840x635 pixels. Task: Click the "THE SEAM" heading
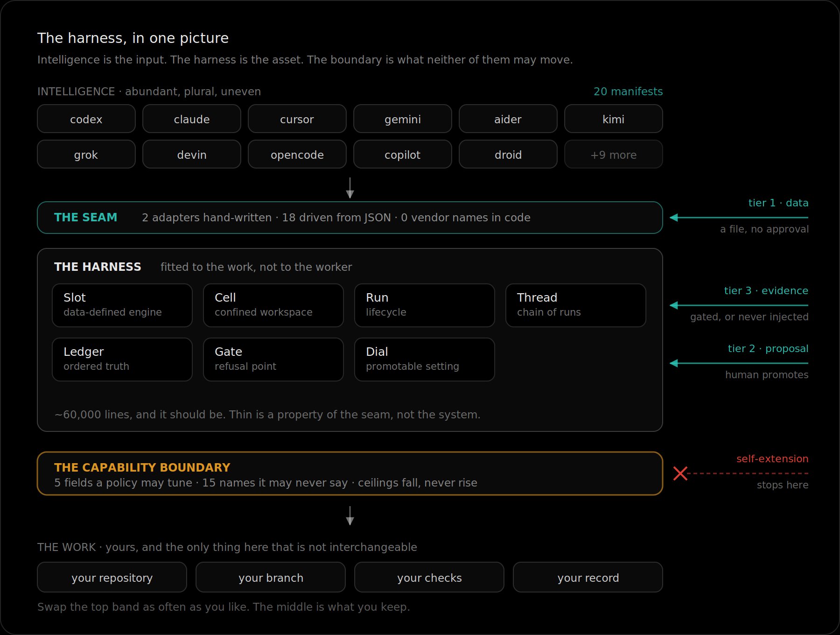coord(86,218)
